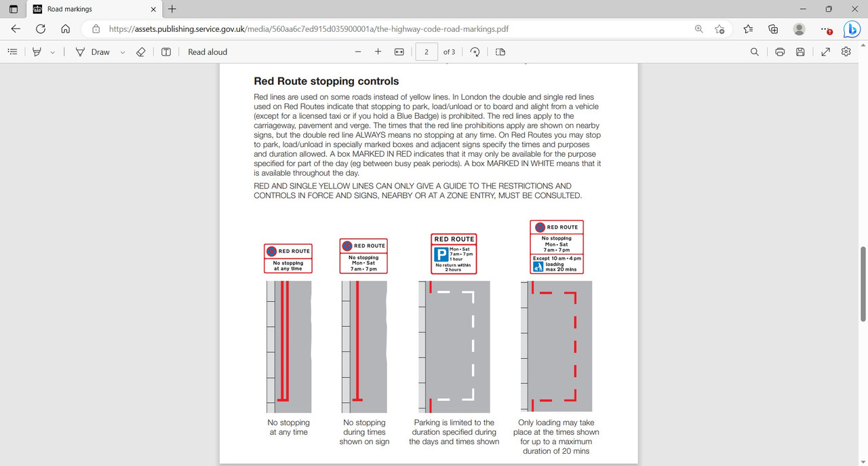The height and width of the screenshot is (466, 868).
Task: Select the Road markings tab
Action: coord(94,9)
